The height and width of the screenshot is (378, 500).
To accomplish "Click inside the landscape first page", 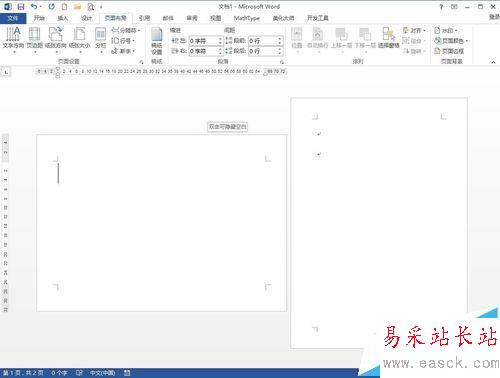I will (161, 223).
